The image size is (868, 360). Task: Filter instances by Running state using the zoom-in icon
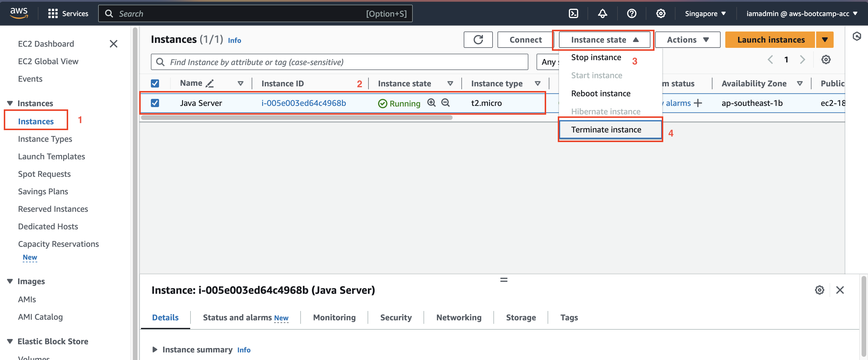[432, 103]
